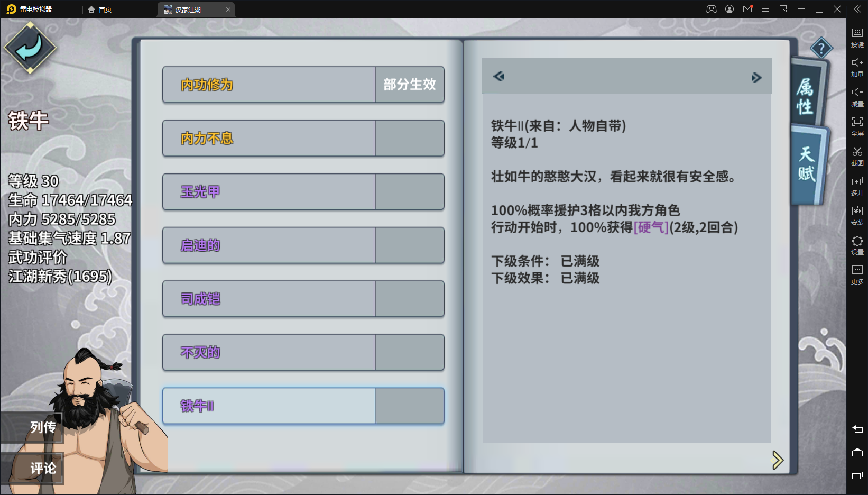Select the 启迪的 talent row
This screenshot has height=495, width=868.
tap(303, 245)
